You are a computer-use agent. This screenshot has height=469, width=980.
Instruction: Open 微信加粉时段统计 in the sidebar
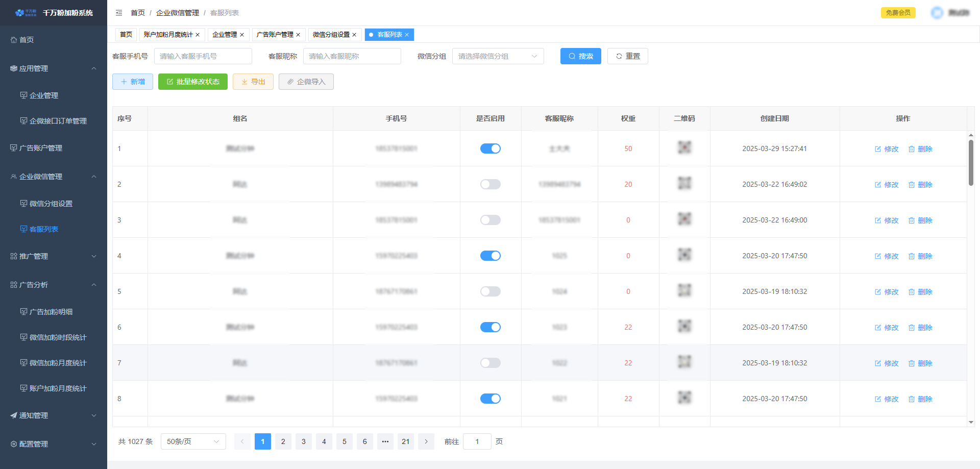click(x=58, y=337)
